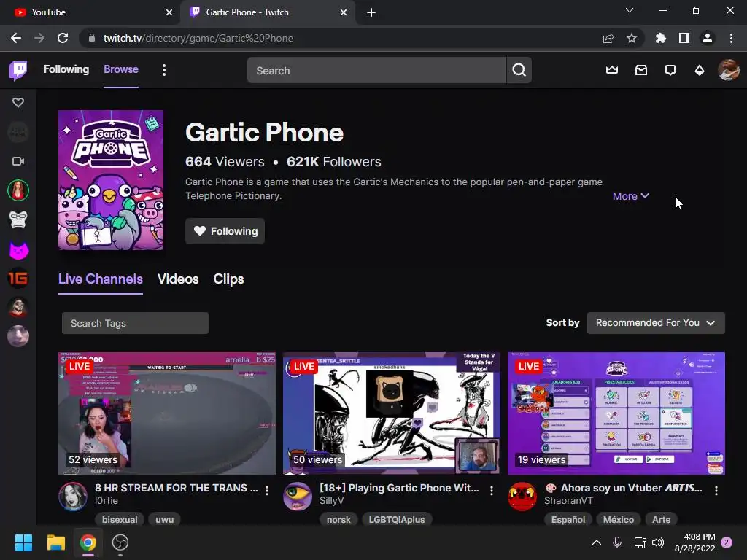Switch to the Live Channels tab
The image size is (747, 560).
tap(101, 279)
